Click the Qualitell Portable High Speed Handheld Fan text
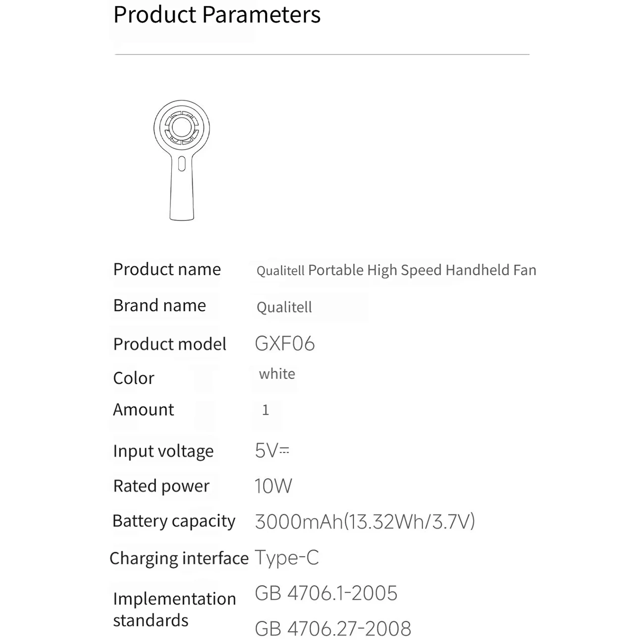 (396, 270)
